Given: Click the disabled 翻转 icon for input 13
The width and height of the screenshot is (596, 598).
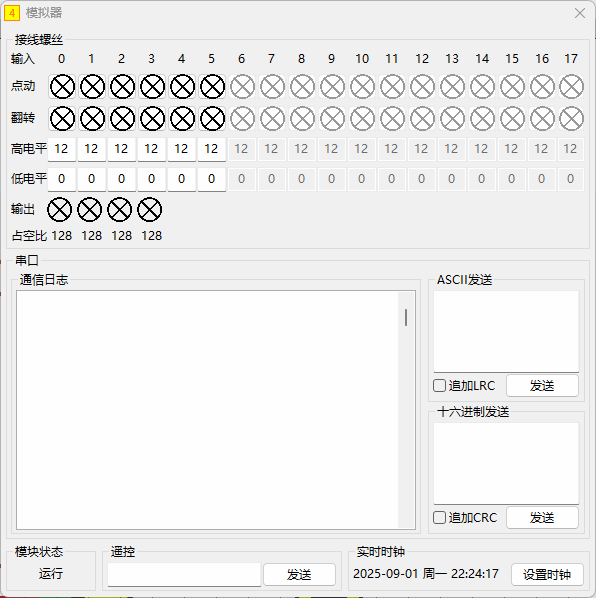Looking at the screenshot, I should tap(452, 119).
